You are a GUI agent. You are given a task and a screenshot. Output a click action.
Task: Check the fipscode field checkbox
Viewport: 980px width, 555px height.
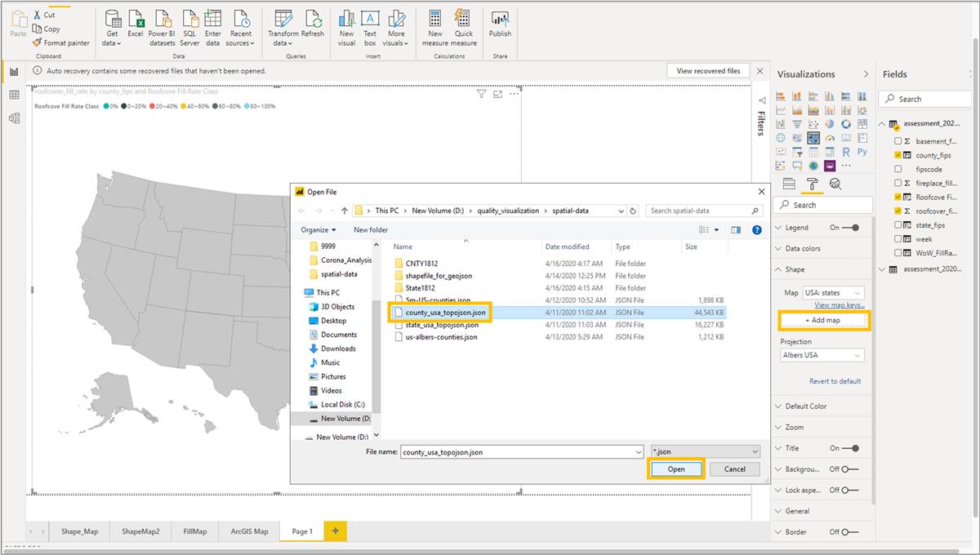click(898, 169)
